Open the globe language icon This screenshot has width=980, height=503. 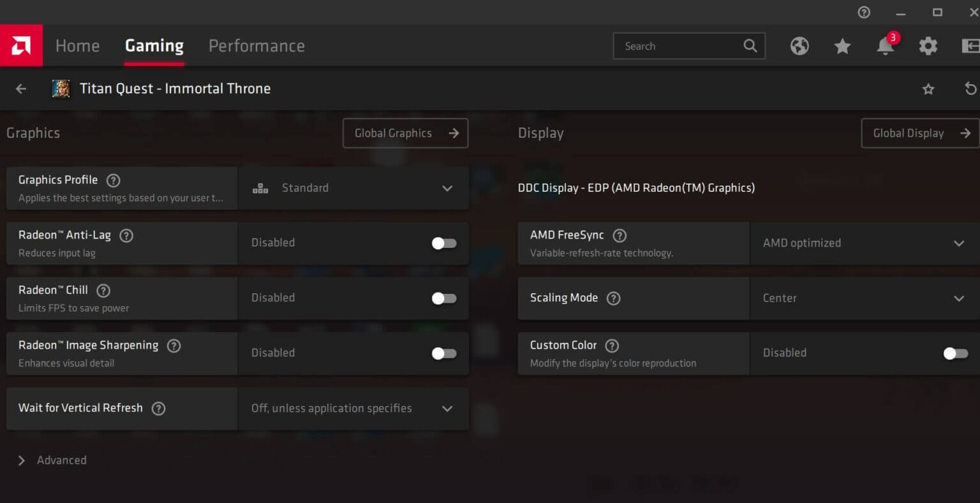pos(799,45)
